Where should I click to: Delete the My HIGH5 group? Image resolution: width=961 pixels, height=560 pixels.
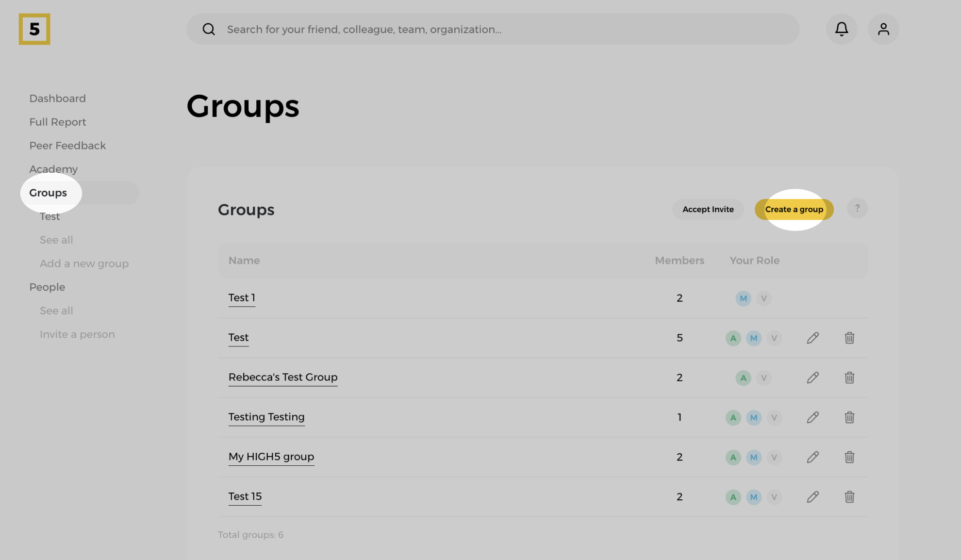[849, 457]
